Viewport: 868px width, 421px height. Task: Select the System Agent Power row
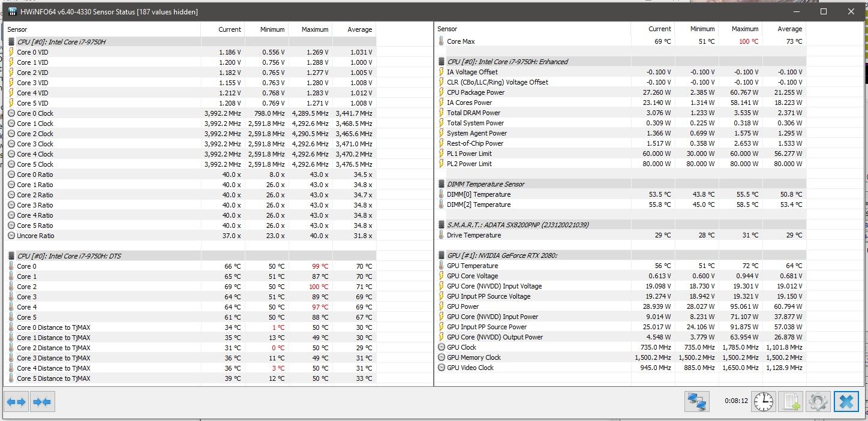click(x=620, y=133)
